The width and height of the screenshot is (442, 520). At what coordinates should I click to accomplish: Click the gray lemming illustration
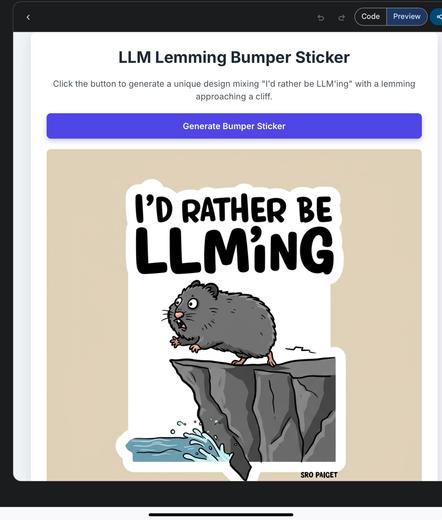[220, 323]
